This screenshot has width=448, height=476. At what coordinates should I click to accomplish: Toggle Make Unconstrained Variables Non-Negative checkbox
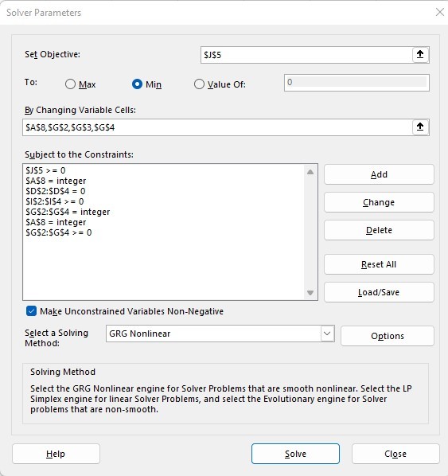click(31, 311)
